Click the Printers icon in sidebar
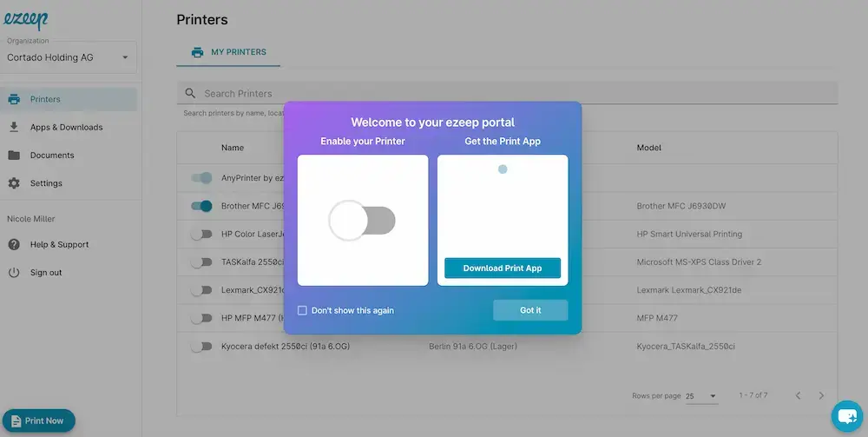This screenshot has width=868, height=437. tap(14, 99)
